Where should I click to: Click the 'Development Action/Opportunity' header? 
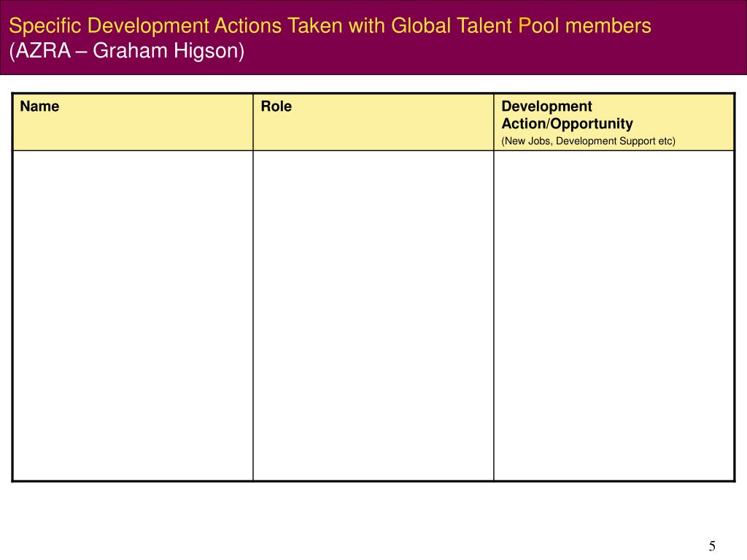567,114
